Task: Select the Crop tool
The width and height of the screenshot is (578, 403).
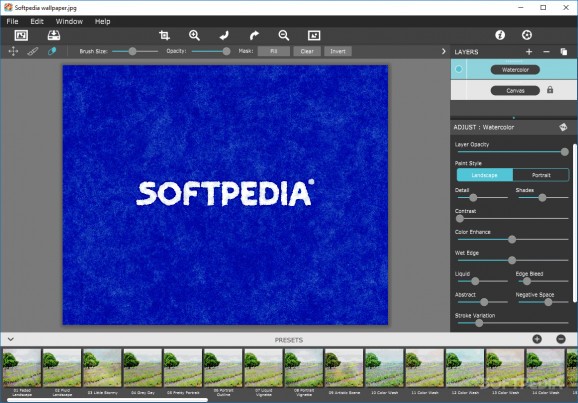Action: pyautogui.click(x=164, y=35)
